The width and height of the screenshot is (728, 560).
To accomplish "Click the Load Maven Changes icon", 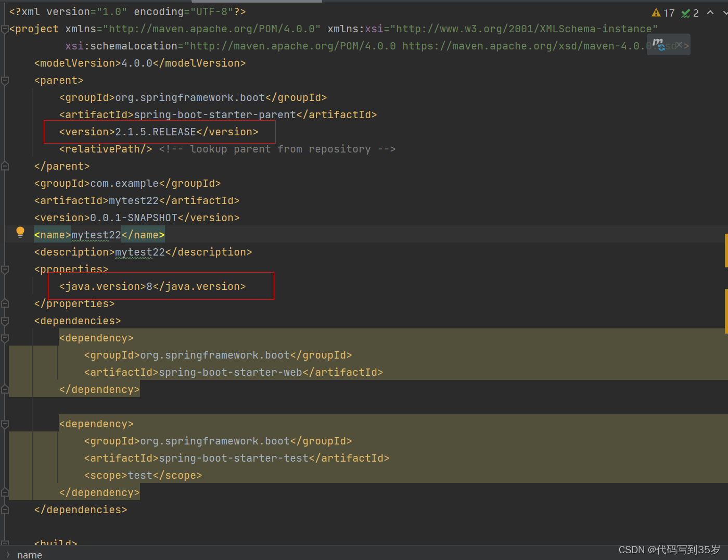I will tap(658, 44).
